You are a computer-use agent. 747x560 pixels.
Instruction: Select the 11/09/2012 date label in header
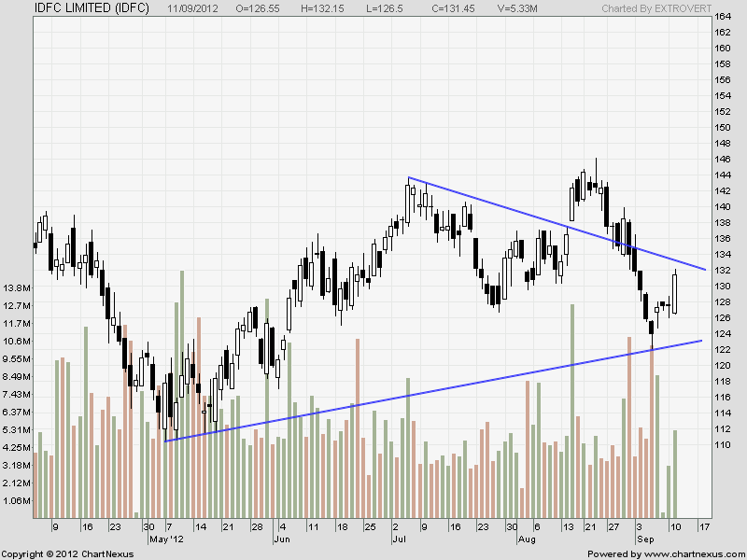click(x=195, y=8)
